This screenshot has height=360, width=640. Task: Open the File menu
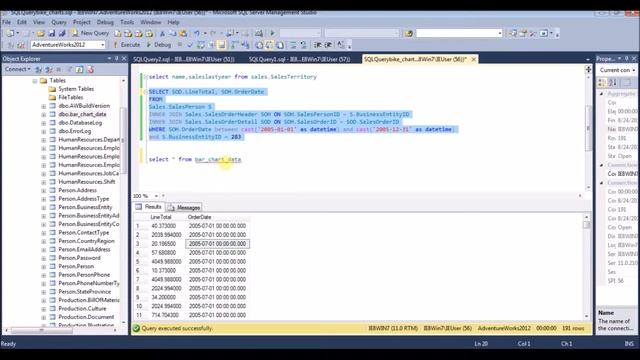pos(7,22)
